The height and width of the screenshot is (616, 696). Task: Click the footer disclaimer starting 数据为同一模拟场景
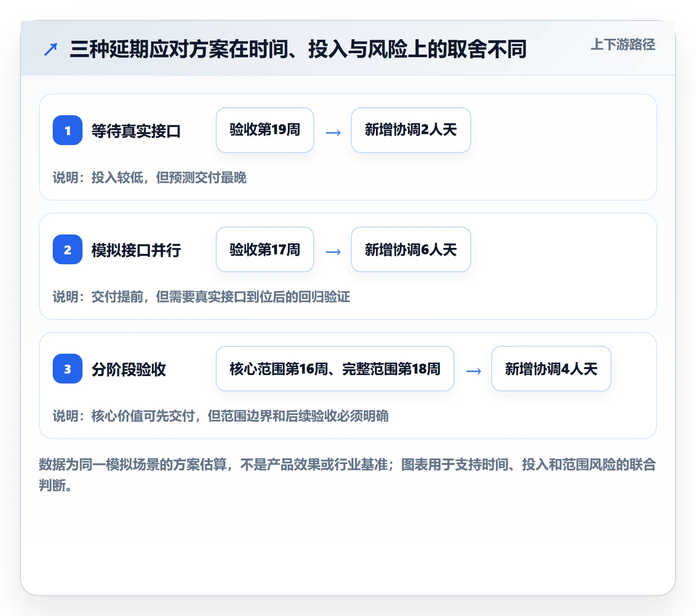click(x=348, y=475)
